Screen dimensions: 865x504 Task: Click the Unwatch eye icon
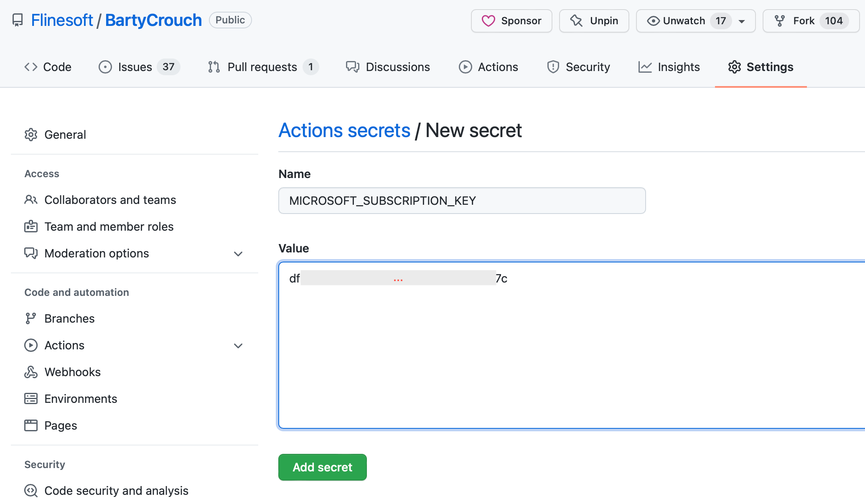653,21
